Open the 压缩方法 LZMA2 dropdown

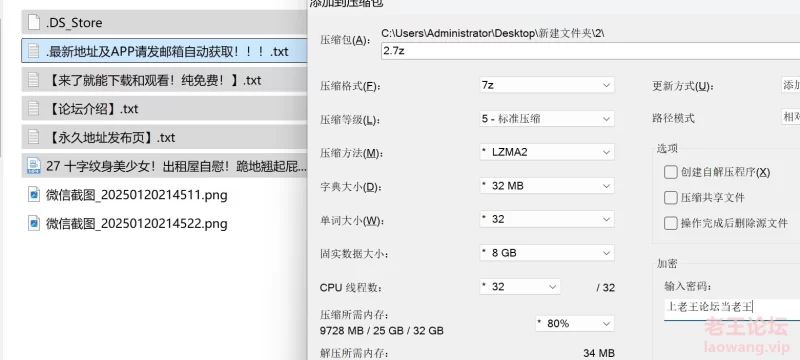coord(547,152)
